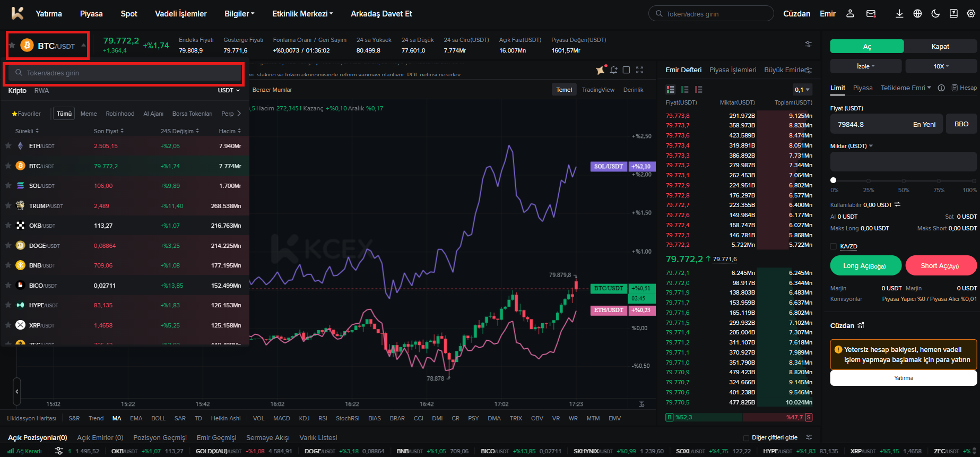
Task: Click the white Yatırma deposit button
Action: point(903,378)
